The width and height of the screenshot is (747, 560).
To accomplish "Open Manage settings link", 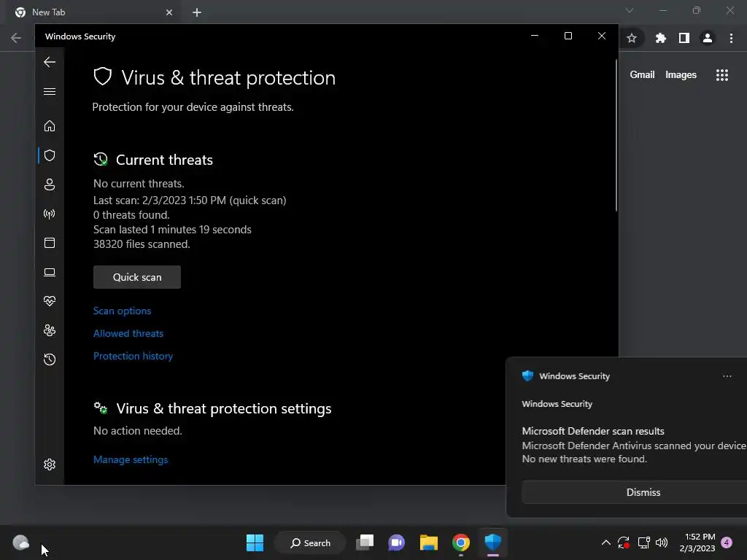I will tap(131, 459).
